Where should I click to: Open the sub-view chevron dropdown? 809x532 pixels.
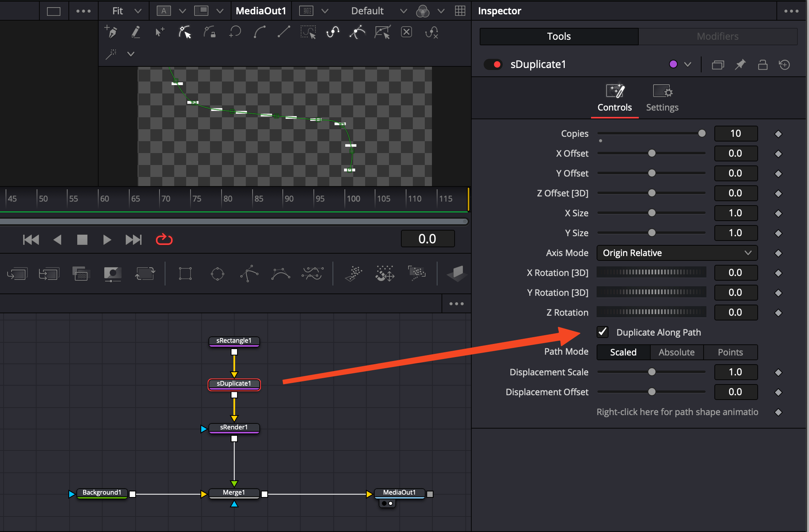tap(220, 11)
